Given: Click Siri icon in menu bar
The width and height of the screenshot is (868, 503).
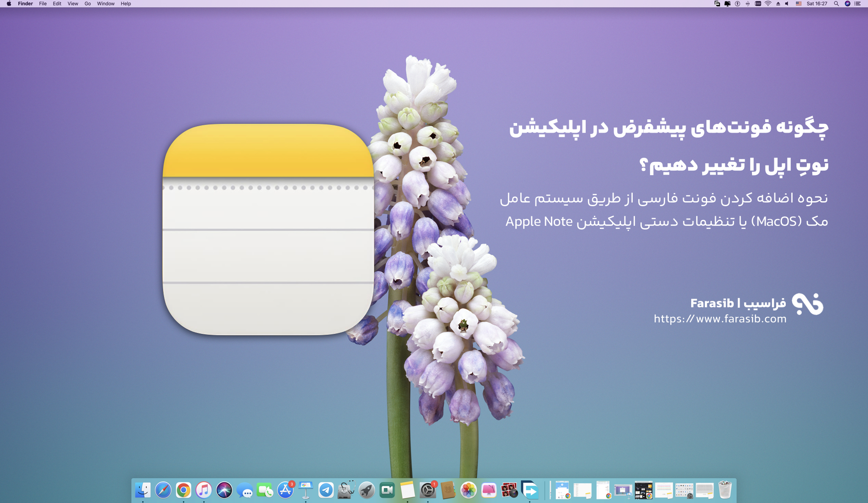Looking at the screenshot, I should 847,4.
